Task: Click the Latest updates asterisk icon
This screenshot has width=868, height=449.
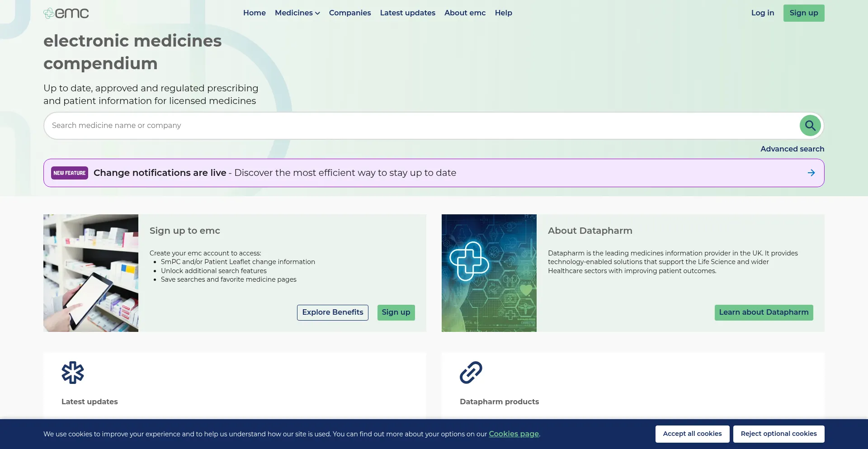Action: (x=73, y=373)
